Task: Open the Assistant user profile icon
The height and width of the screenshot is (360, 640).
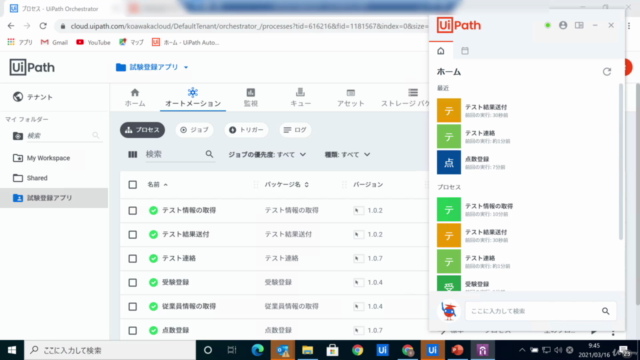Action: [563, 25]
